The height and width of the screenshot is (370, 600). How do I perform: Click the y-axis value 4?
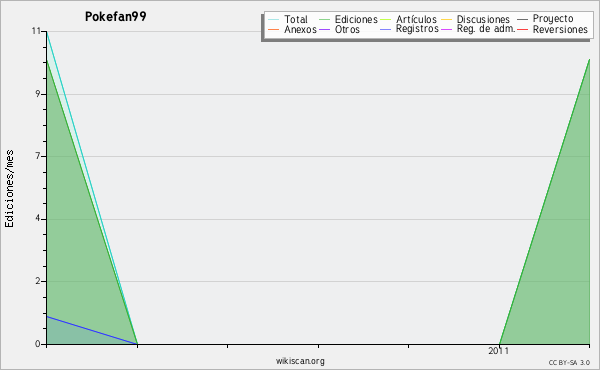(38, 218)
